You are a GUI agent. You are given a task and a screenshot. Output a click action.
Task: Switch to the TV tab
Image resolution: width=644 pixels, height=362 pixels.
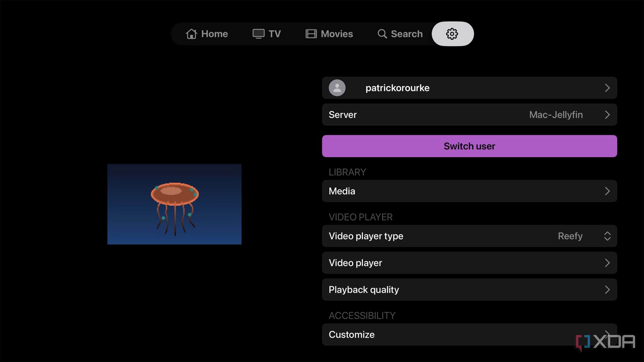point(267,34)
